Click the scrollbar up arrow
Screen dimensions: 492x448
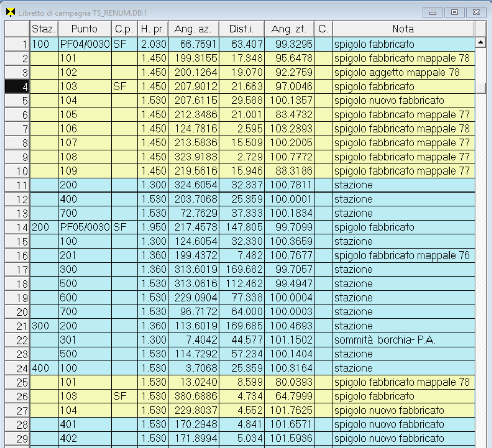coord(480,42)
